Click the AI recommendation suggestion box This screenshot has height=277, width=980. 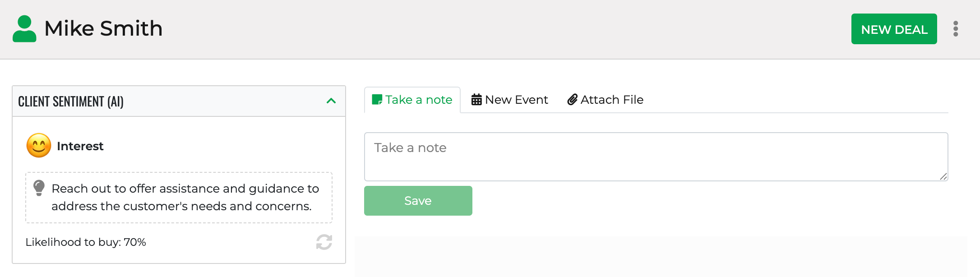click(x=185, y=198)
